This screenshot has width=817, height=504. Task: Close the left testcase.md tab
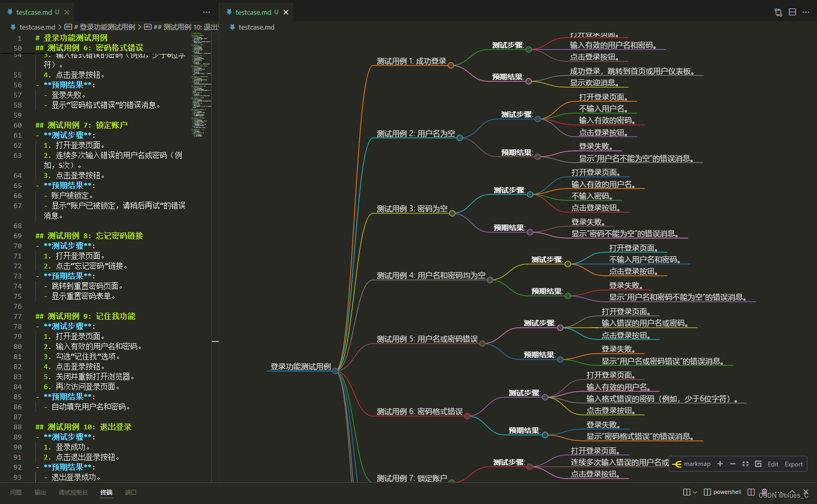pyautogui.click(x=66, y=12)
